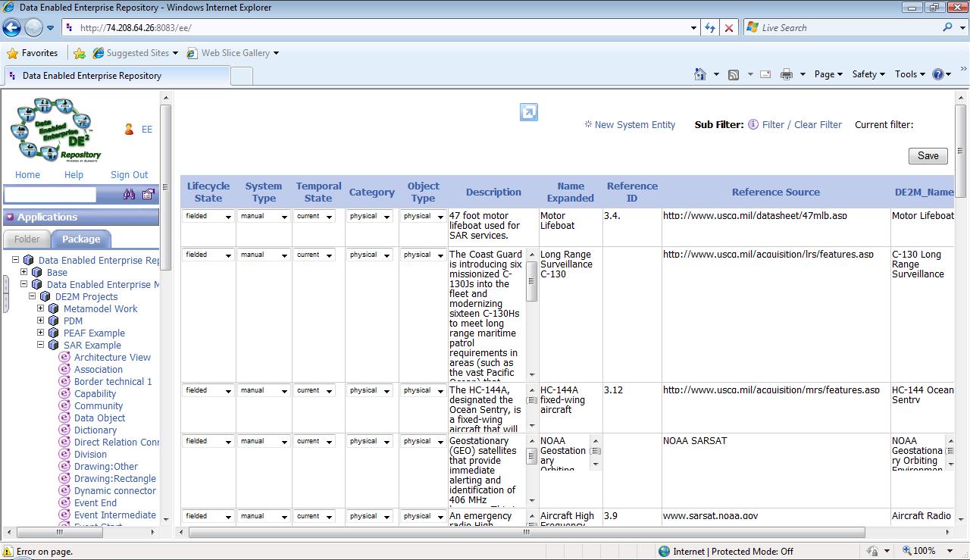Select the Data Enabled Enterprise Repository browser tab
This screenshot has width=970, height=560.
(117, 76)
